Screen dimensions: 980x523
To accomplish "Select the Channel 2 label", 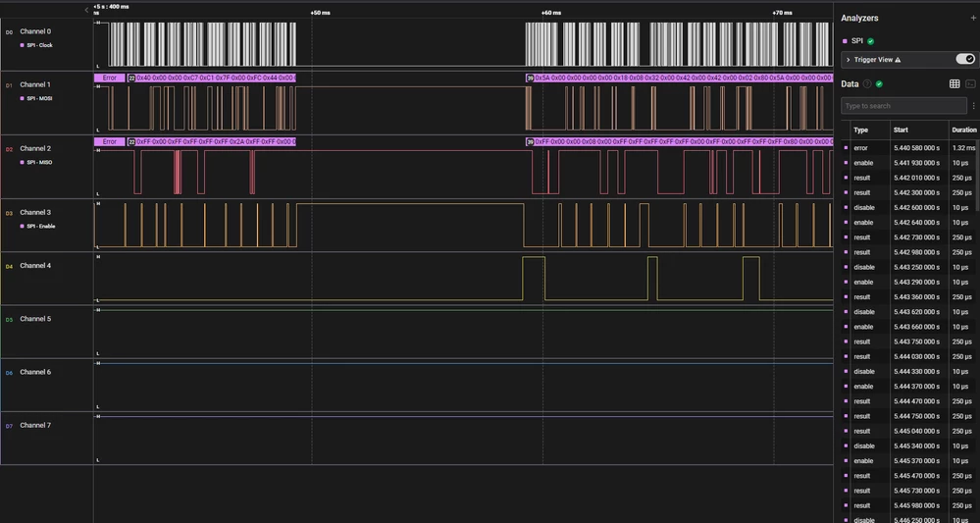I will [35, 149].
